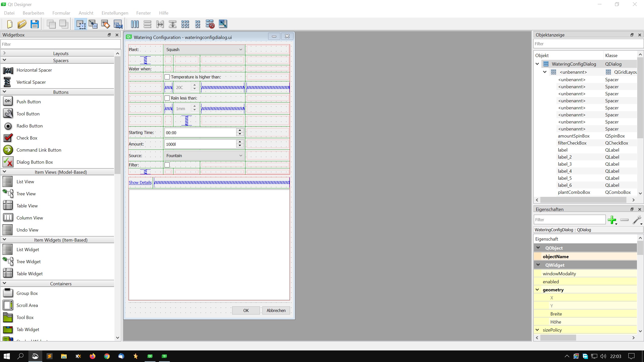Toggle the Filter checkbox
The width and height of the screenshot is (644, 362).
[x=167, y=165]
